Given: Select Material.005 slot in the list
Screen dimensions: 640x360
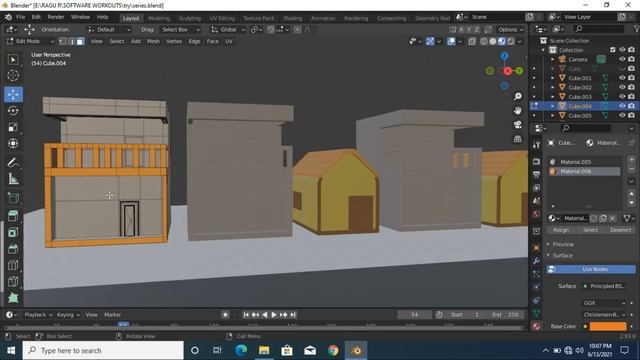Looking at the screenshot, I should click(x=584, y=162).
